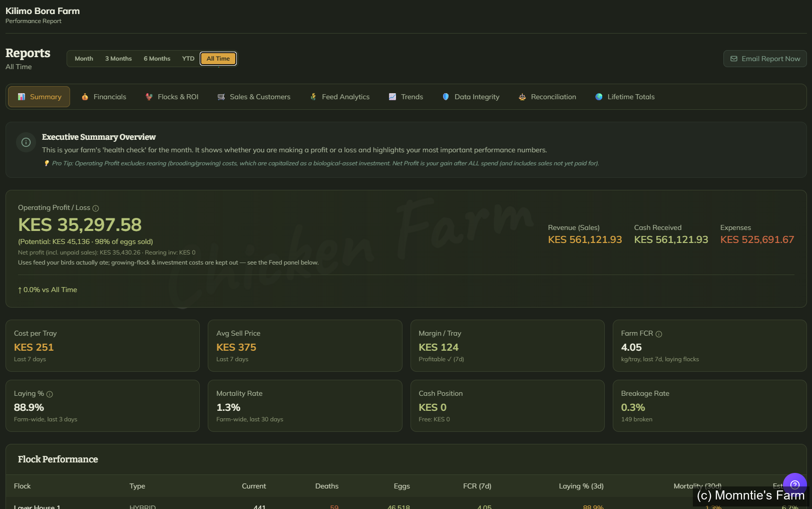The height and width of the screenshot is (509, 812).
Task: Open the Reconciliation tab
Action: click(548, 97)
